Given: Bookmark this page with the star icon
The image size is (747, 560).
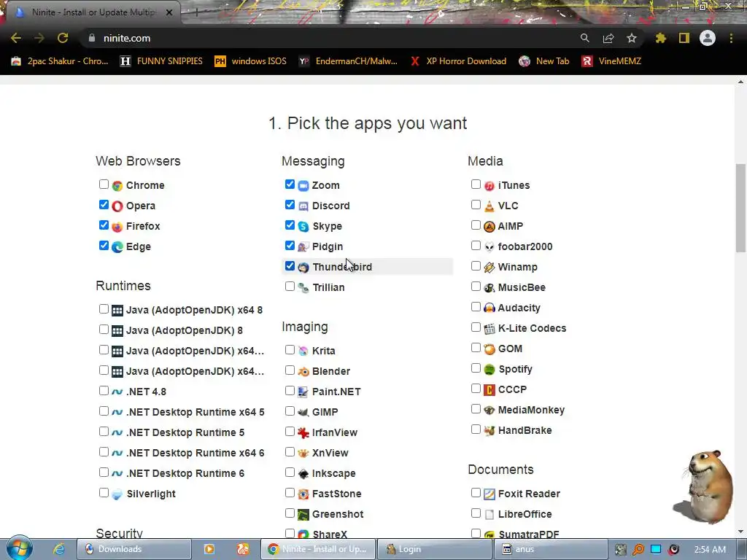Looking at the screenshot, I should pyautogui.click(x=631, y=38).
